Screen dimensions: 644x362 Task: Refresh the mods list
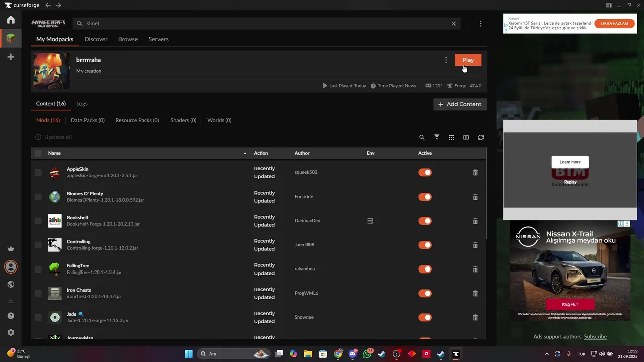tap(481, 137)
